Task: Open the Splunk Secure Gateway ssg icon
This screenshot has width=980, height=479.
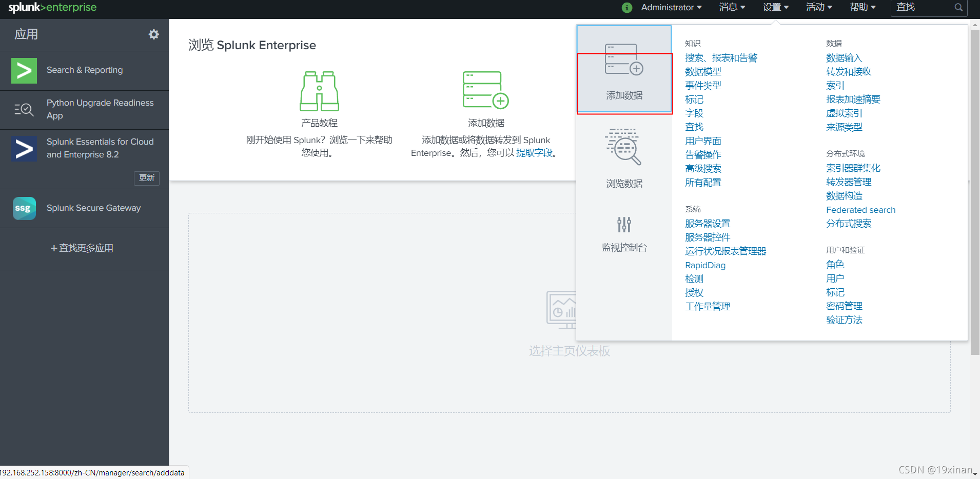Action: pos(24,208)
